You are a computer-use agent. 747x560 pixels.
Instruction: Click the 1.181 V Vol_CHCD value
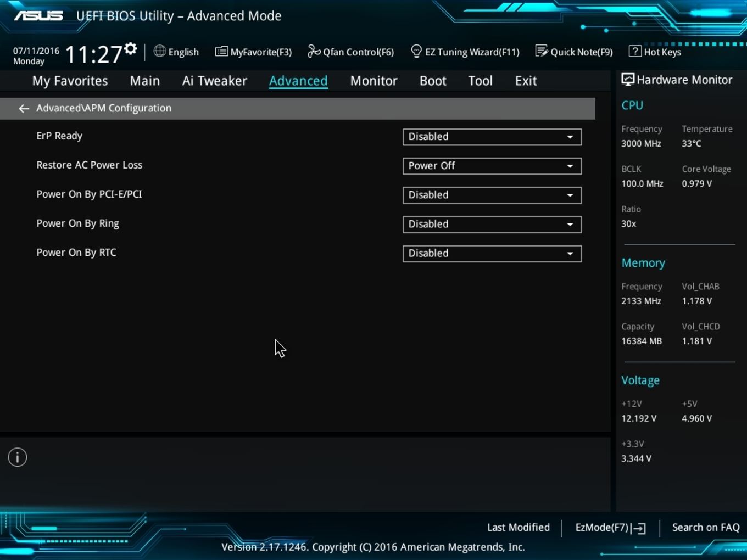pyautogui.click(x=697, y=341)
